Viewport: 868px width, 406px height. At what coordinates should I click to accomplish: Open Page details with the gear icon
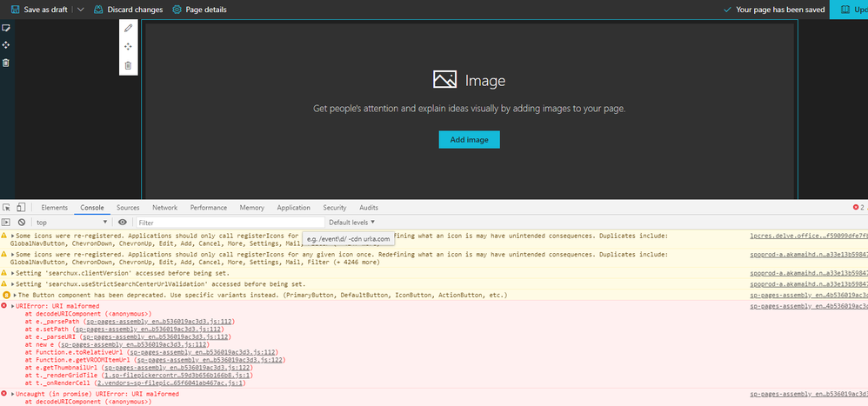199,10
